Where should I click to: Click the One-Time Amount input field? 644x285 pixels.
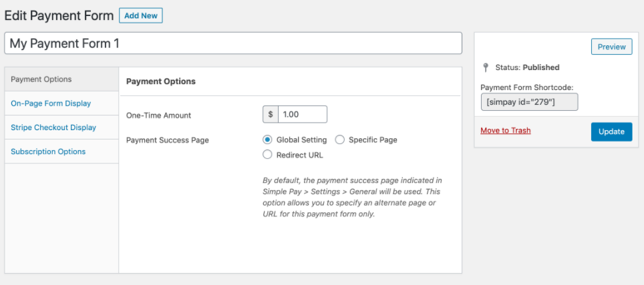pos(302,114)
